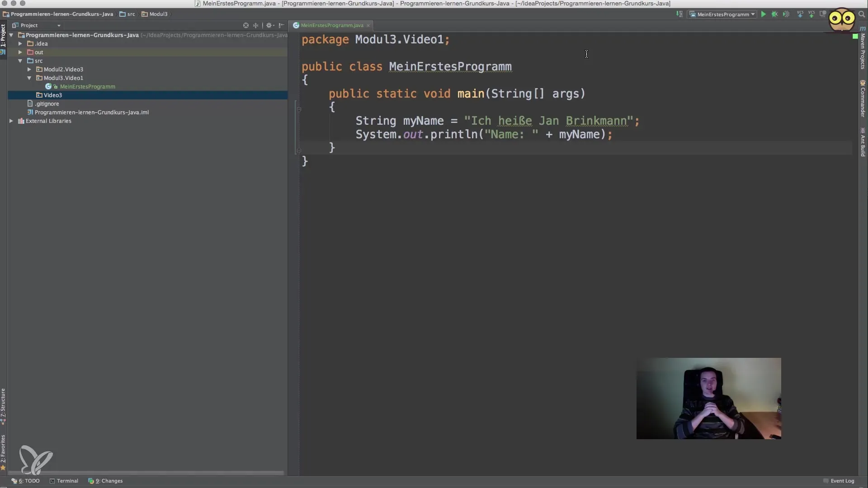Click the red out folder icon
The image size is (868, 488).
click(x=30, y=52)
